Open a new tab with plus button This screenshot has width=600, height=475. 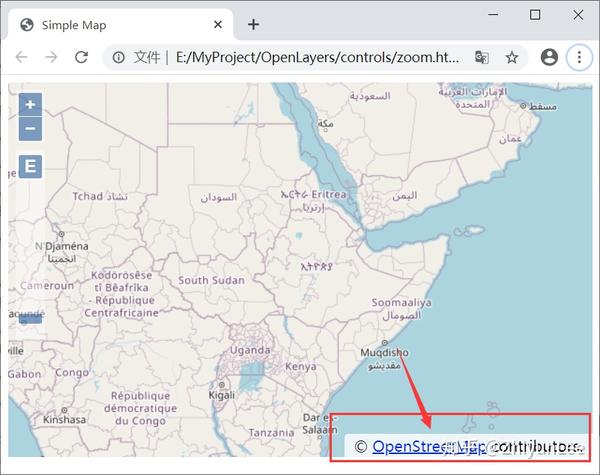[253, 25]
